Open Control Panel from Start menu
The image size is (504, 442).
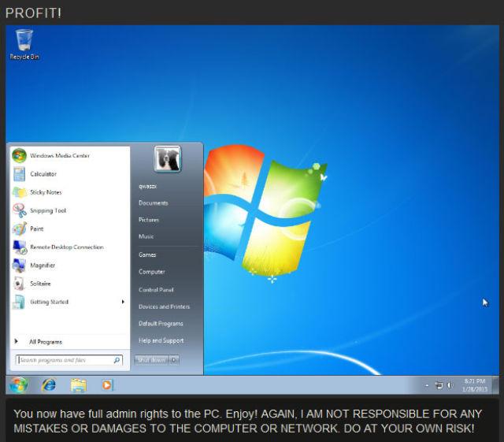pyautogui.click(x=155, y=290)
